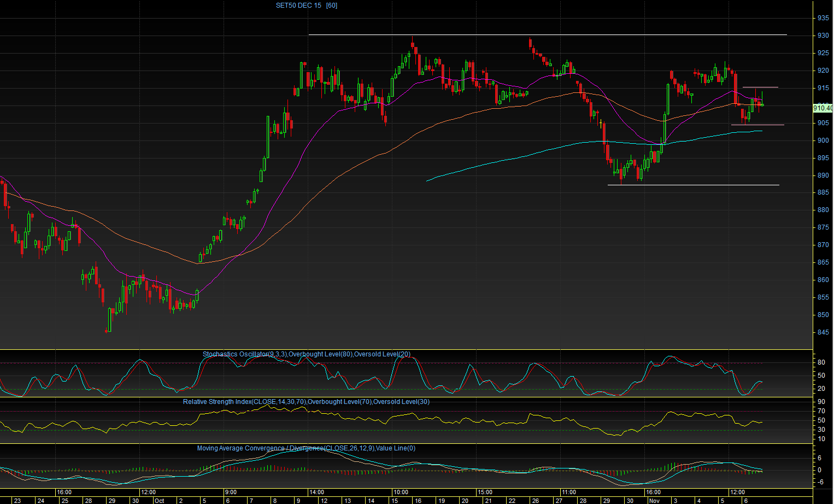Click the 26 date label on axis
The image size is (834, 504).
tap(536, 501)
